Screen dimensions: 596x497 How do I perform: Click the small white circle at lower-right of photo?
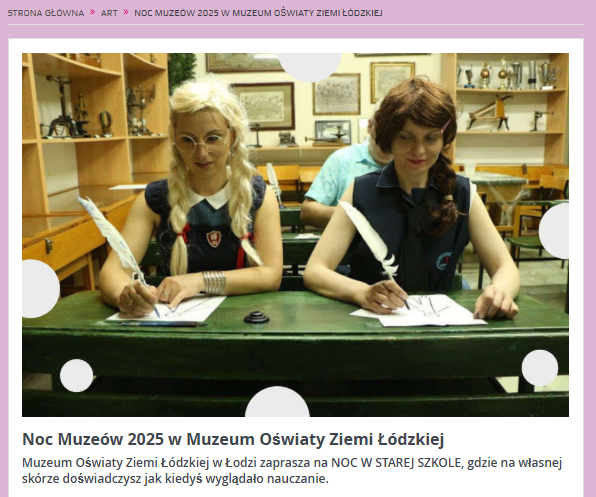point(540,368)
